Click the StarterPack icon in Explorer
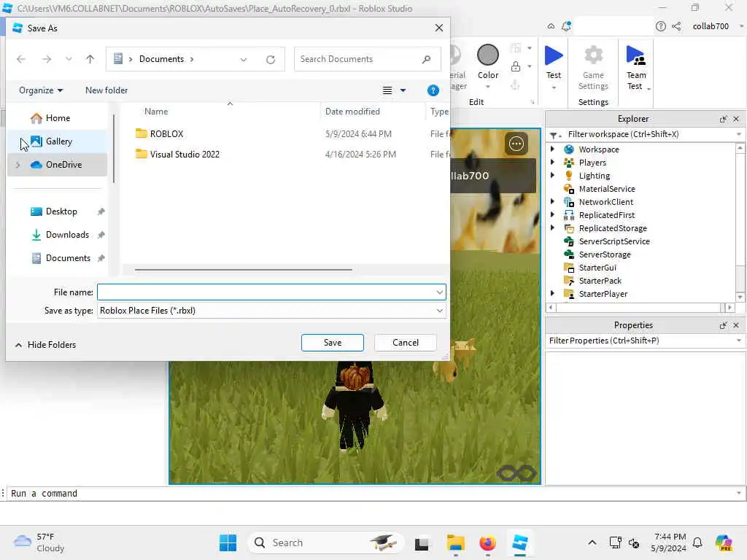 [569, 281]
